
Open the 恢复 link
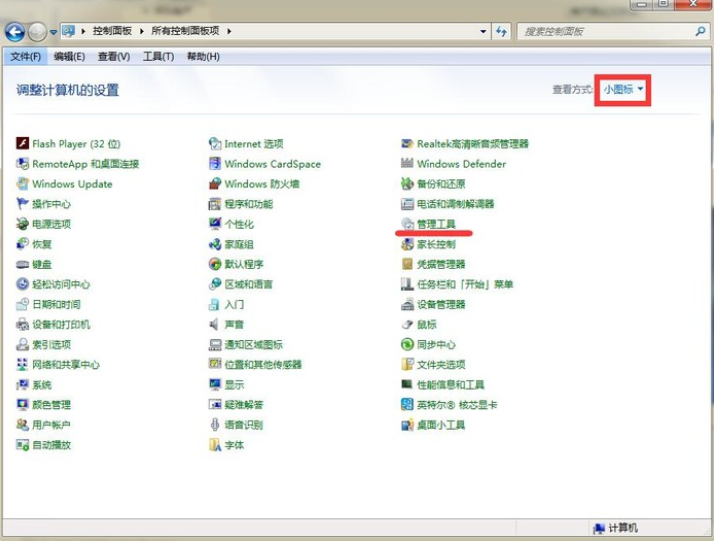[x=41, y=244]
